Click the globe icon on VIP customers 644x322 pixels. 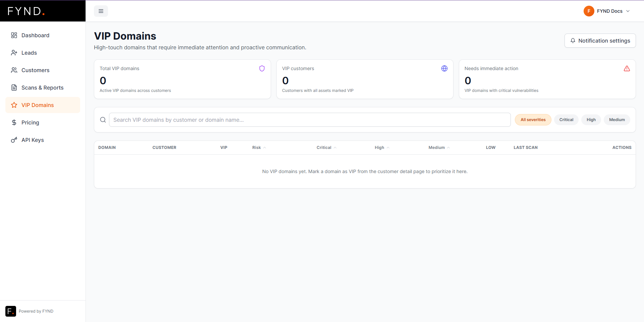tap(444, 68)
